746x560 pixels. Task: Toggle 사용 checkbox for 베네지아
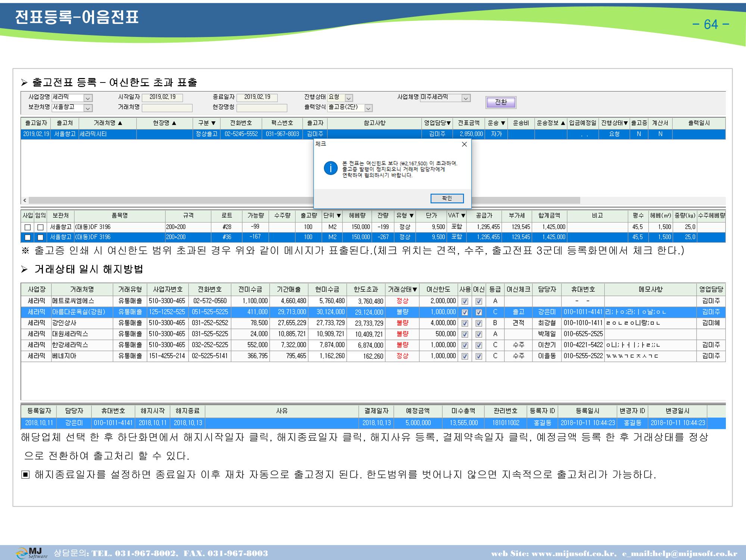tap(465, 356)
